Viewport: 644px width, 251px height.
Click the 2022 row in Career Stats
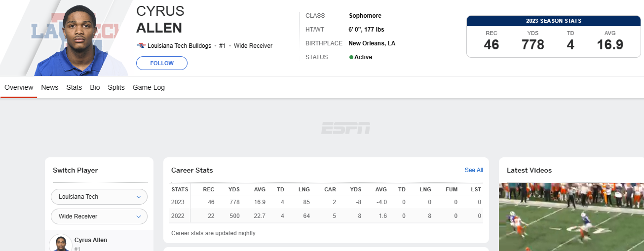click(326, 216)
